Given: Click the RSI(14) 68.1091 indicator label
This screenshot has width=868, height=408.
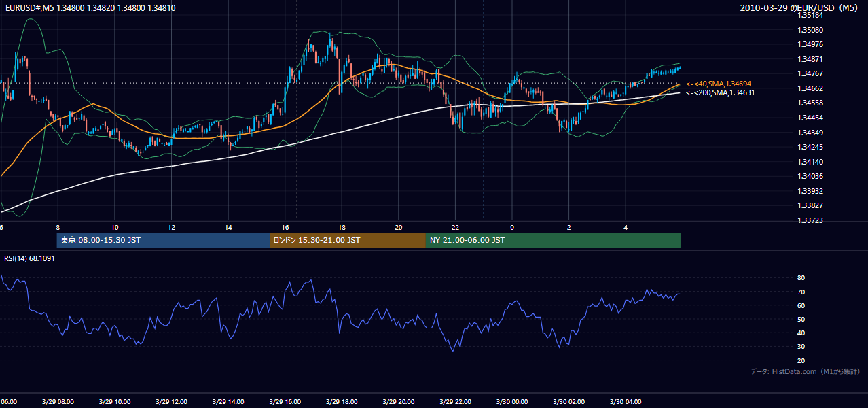Looking at the screenshot, I should (29, 258).
